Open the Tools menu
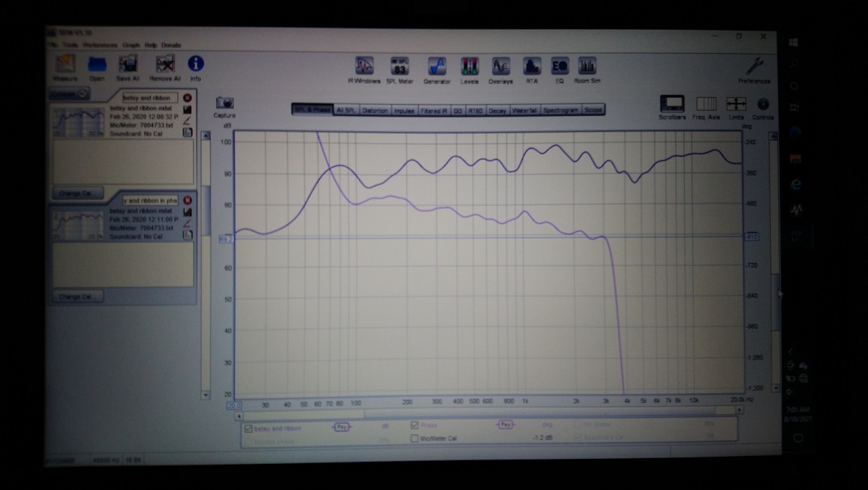 click(x=70, y=45)
